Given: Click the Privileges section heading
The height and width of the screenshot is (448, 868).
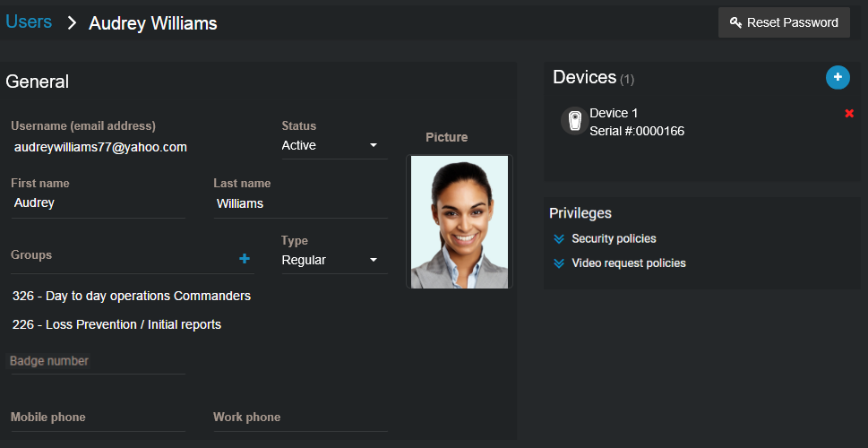Looking at the screenshot, I should pyautogui.click(x=580, y=213).
